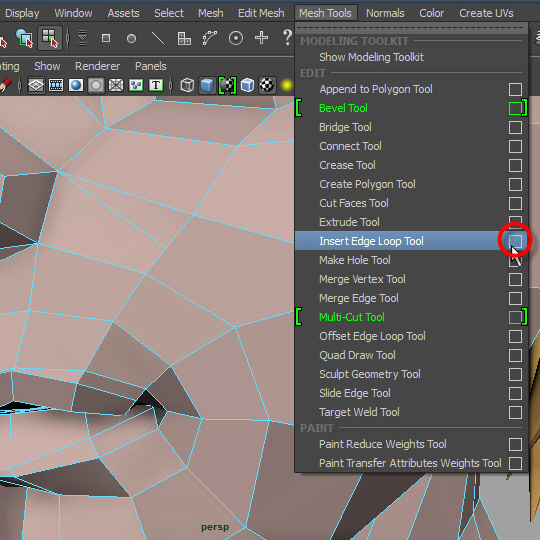The width and height of the screenshot is (540, 540).
Task: Open the Select menu
Action: tap(169, 13)
